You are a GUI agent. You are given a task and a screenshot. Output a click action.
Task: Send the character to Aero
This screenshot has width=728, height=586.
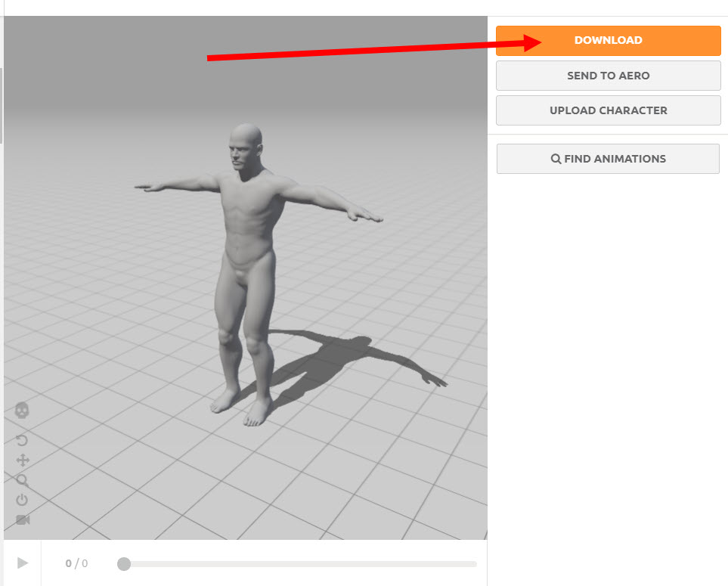coord(609,76)
